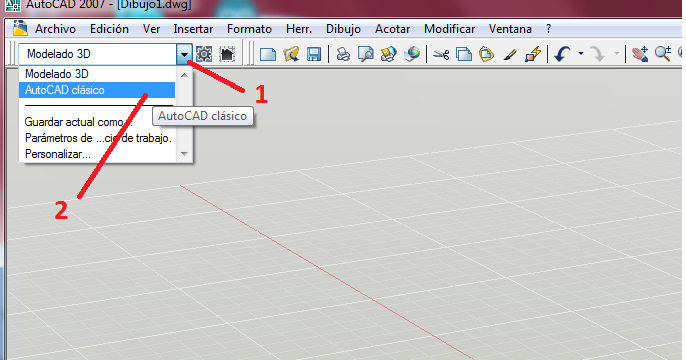
Task: Toggle the workspace combo box arrow
Action: tap(184, 54)
